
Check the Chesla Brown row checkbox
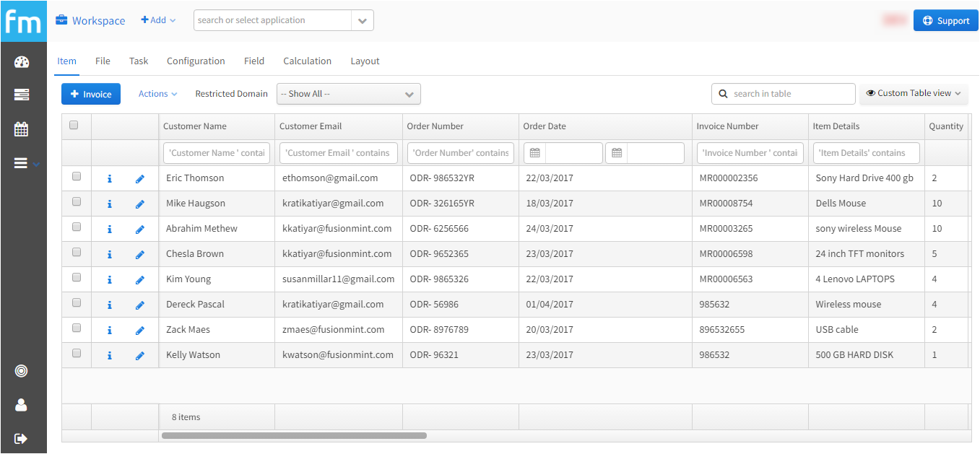[x=77, y=253]
